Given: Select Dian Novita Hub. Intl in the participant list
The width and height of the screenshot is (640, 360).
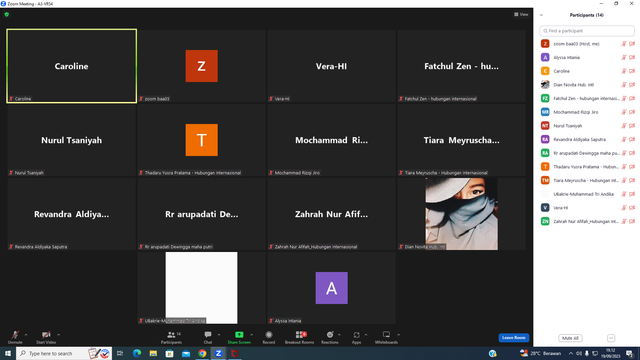Looking at the screenshot, I should coord(587,85).
